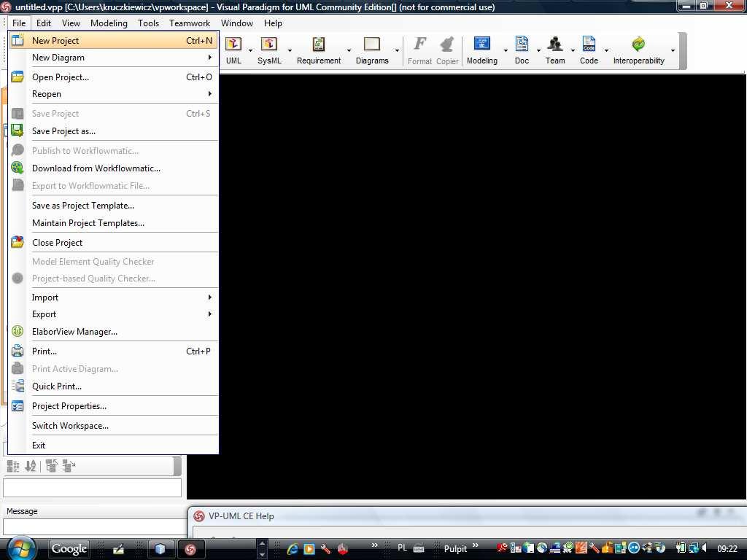The height and width of the screenshot is (560, 747).
Task: Expand the SysML toolbar dropdown arrow
Action: [289, 50]
